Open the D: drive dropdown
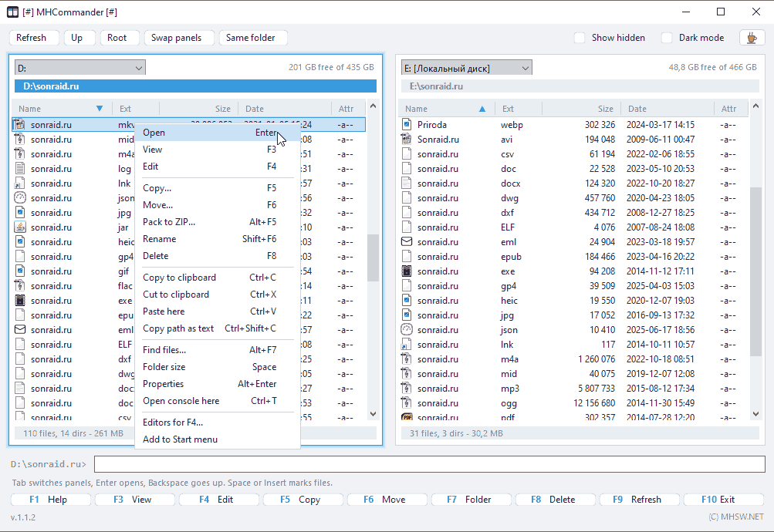 click(x=80, y=68)
